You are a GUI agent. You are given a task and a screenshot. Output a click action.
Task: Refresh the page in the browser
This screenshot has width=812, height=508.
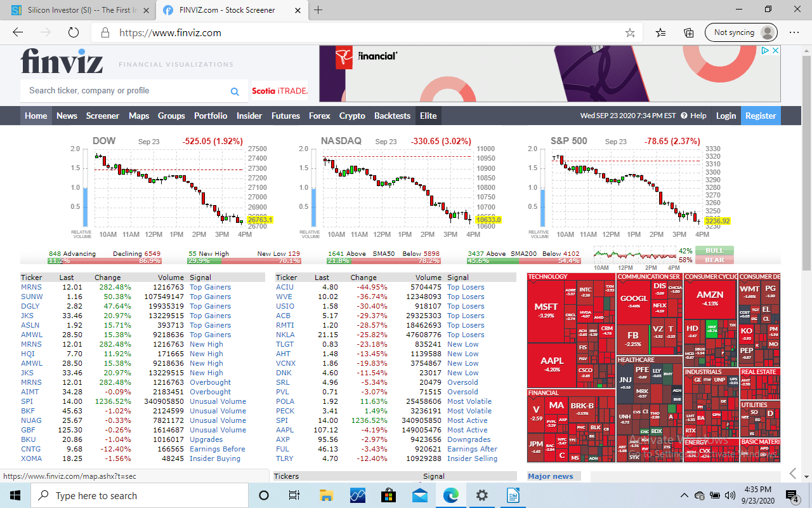click(x=74, y=32)
